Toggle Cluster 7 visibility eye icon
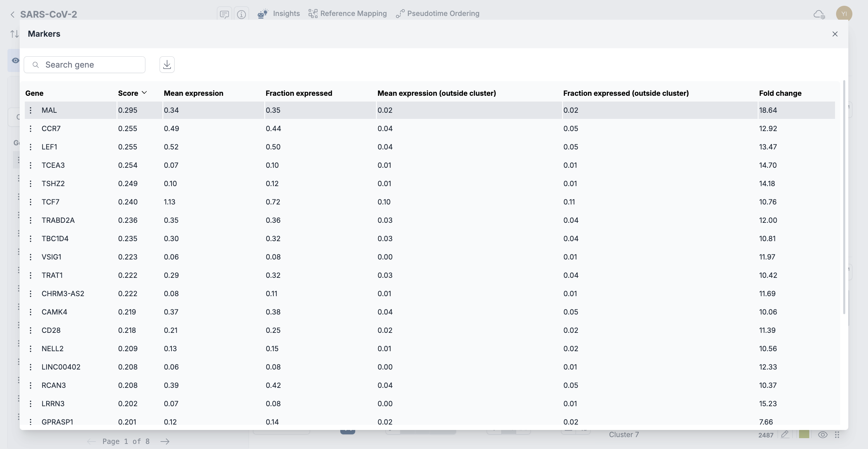868x449 pixels. 822,435
